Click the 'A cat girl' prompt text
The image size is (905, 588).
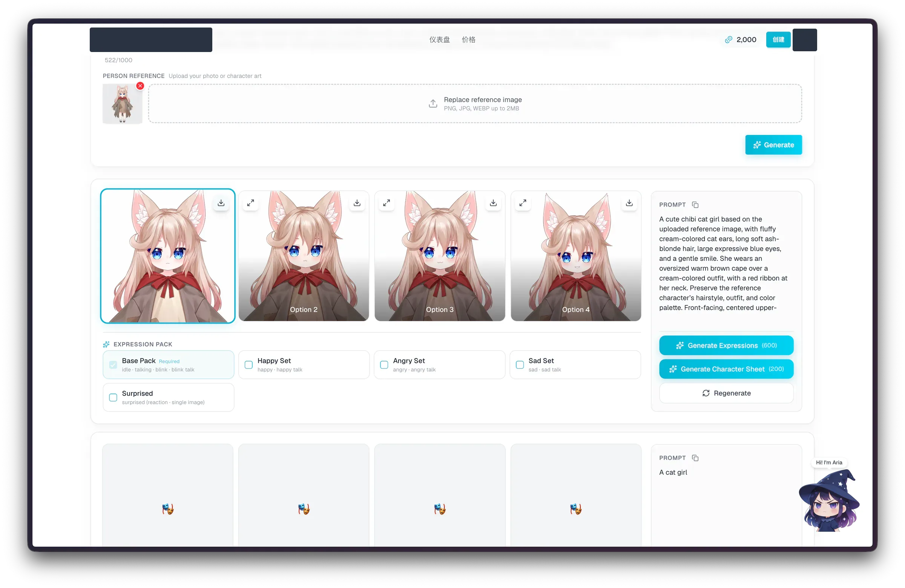tap(673, 472)
